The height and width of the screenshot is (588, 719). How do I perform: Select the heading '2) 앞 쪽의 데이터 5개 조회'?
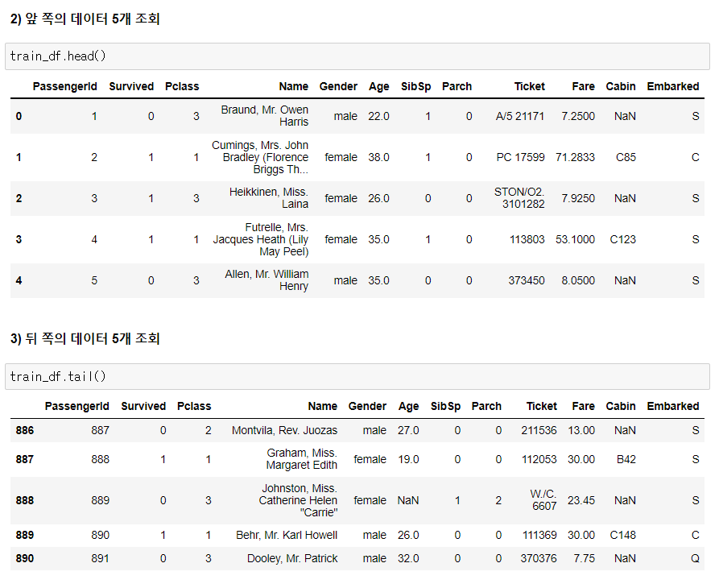85,19
